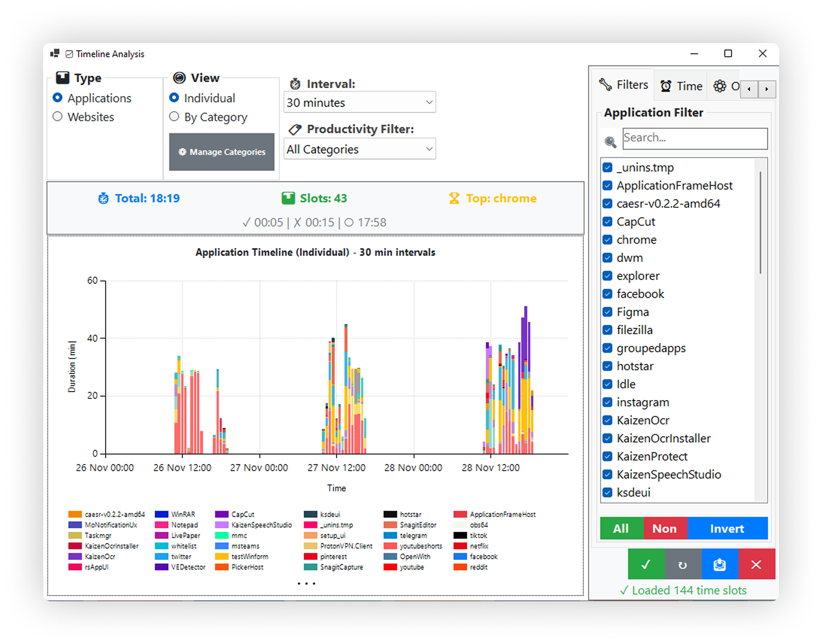Click the red X clear filters icon
The height and width of the screenshot is (644, 822).
click(x=756, y=564)
